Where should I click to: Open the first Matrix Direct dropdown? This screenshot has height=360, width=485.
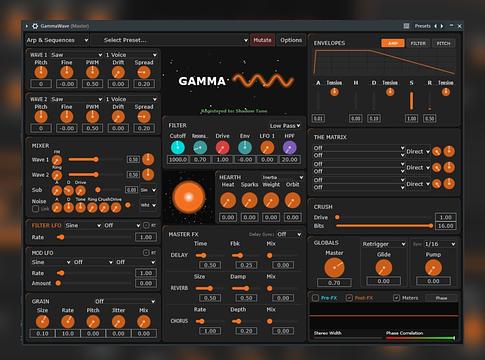pos(418,151)
